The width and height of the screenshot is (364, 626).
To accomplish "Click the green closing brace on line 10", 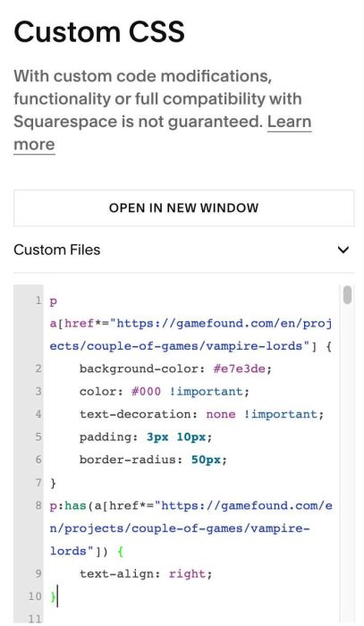I will [x=53, y=596].
